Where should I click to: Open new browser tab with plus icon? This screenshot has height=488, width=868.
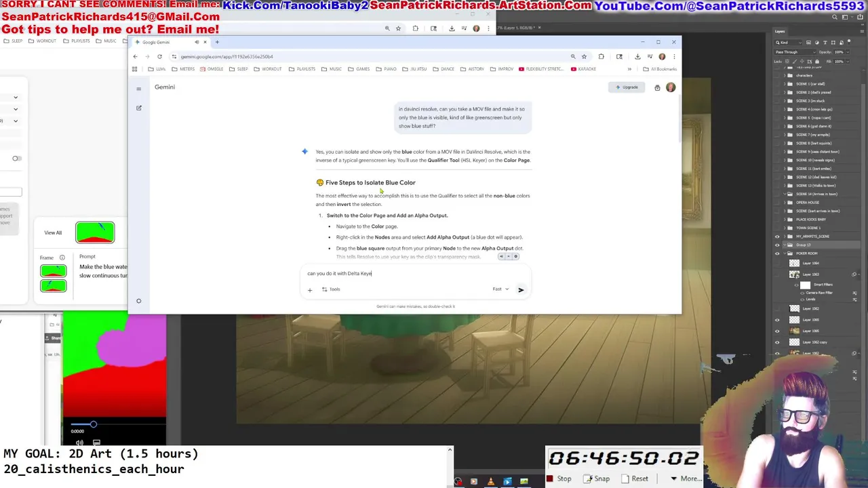217,42
